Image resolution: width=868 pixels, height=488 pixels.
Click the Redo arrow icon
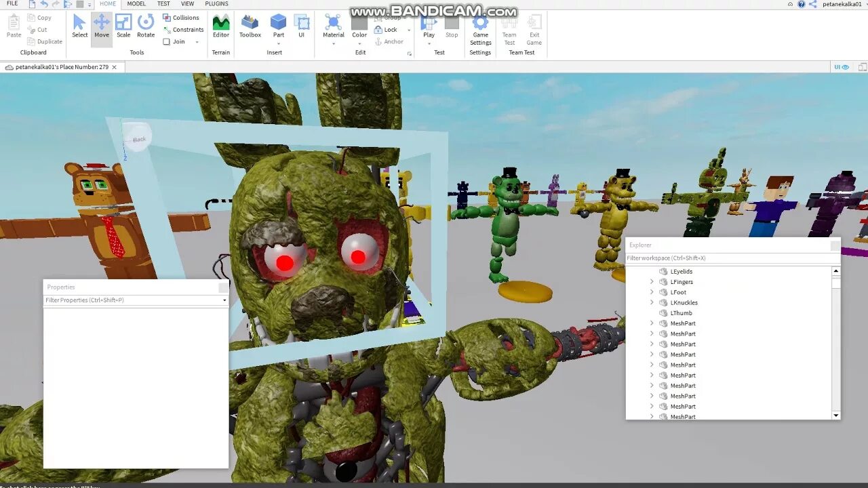click(56, 4)
